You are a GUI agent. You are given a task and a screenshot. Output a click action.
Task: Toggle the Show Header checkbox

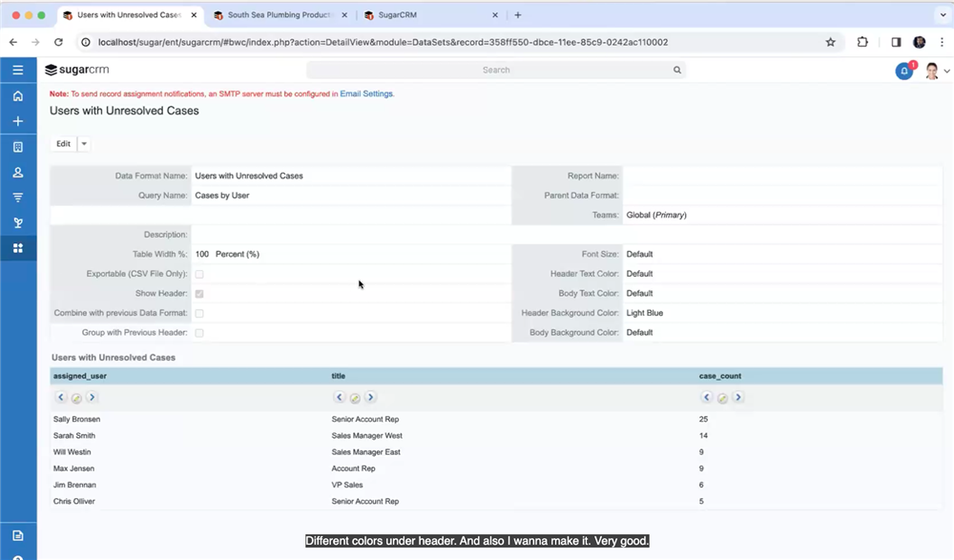click(x=199, y=294)
